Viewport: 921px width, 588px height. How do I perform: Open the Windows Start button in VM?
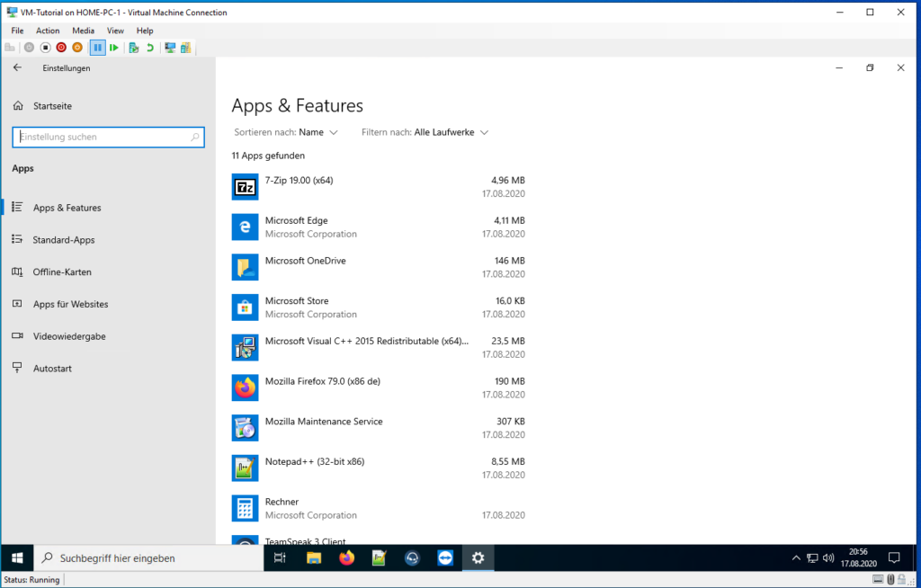17,558
